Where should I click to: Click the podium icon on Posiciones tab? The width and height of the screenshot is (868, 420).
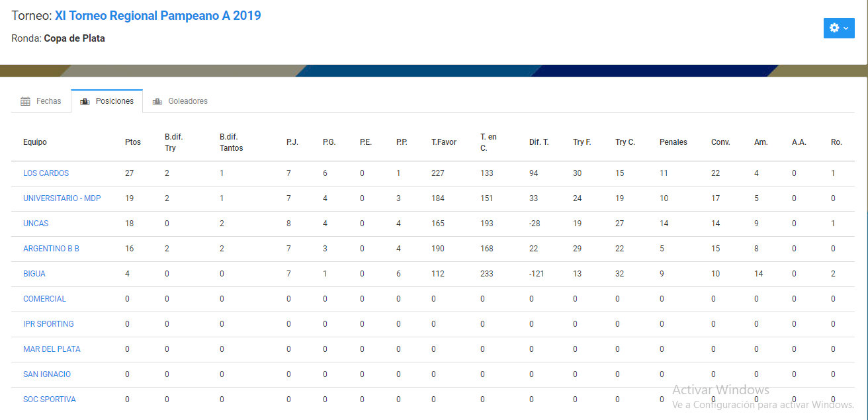(85, 102)
